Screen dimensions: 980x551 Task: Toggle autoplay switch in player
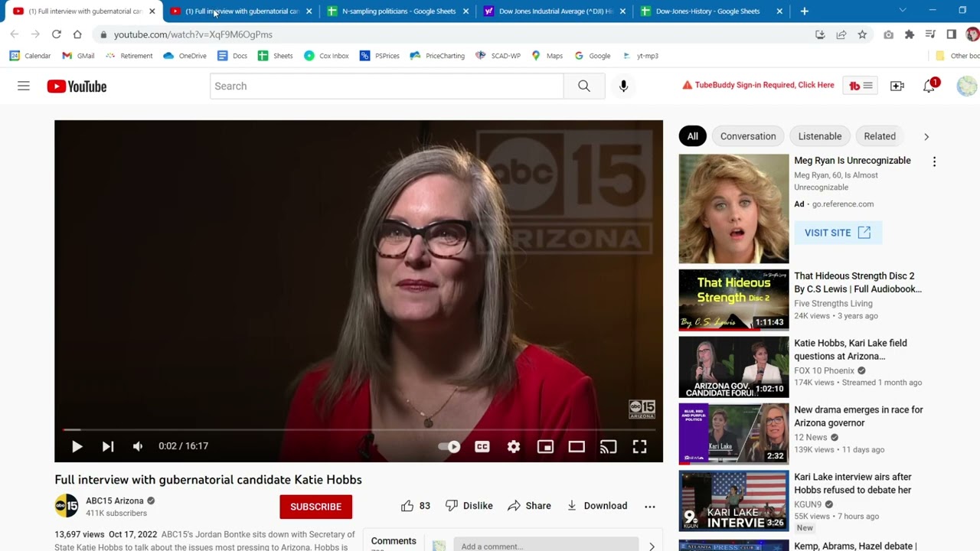tap(449, 446)
